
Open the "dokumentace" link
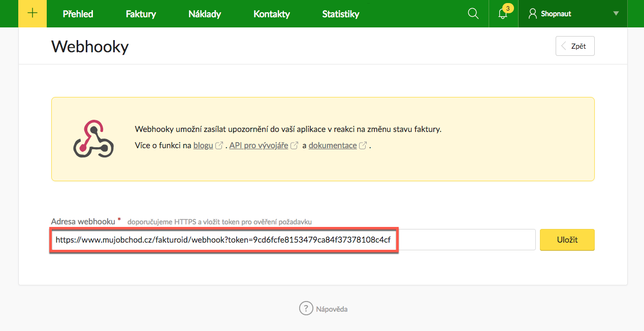[x=334, y=145]
